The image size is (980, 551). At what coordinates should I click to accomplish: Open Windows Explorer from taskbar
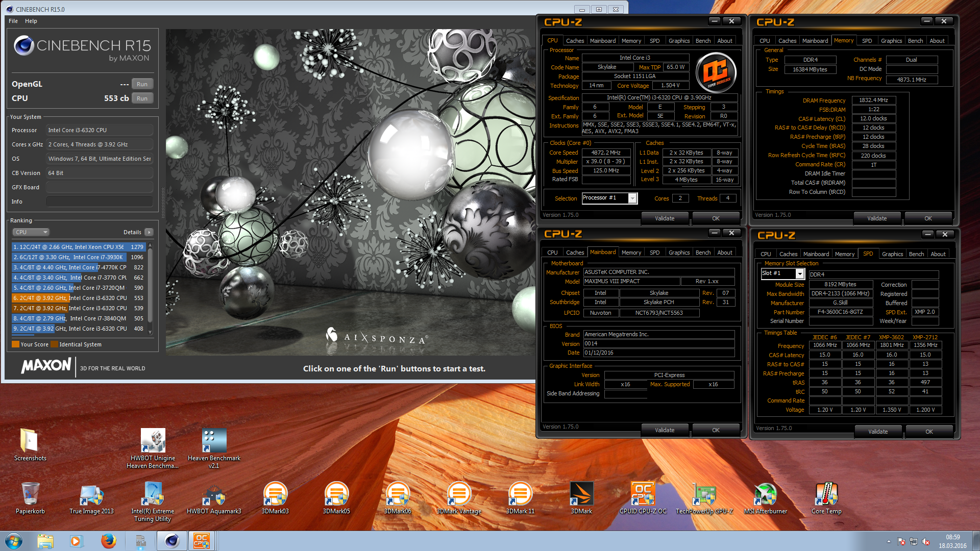(45, 541)
